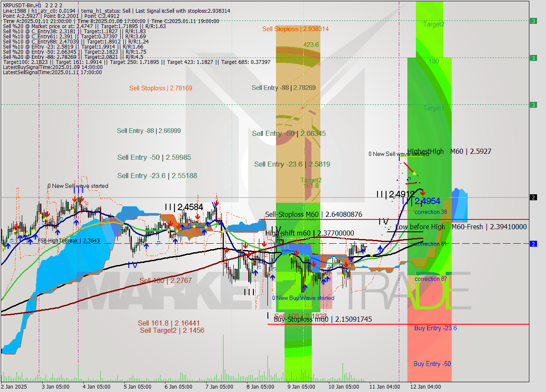Click the 'I I | 2.4584' wave label
Screen dimensions: 546x392
pos(184,207)
